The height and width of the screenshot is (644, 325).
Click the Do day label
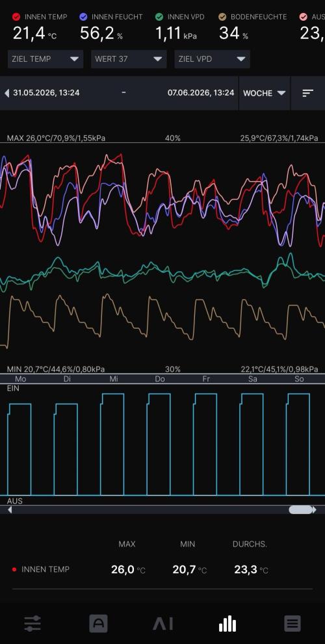pos(160,379)
